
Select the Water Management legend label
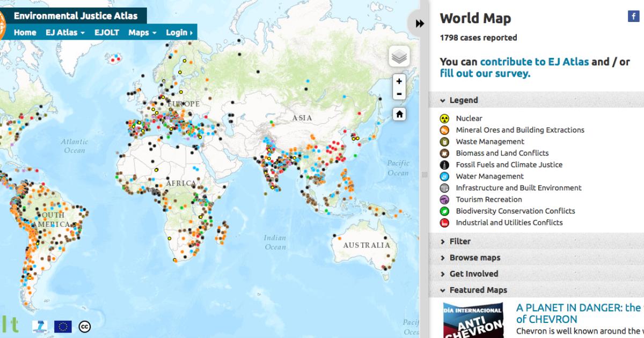click(x=489, y=177)
